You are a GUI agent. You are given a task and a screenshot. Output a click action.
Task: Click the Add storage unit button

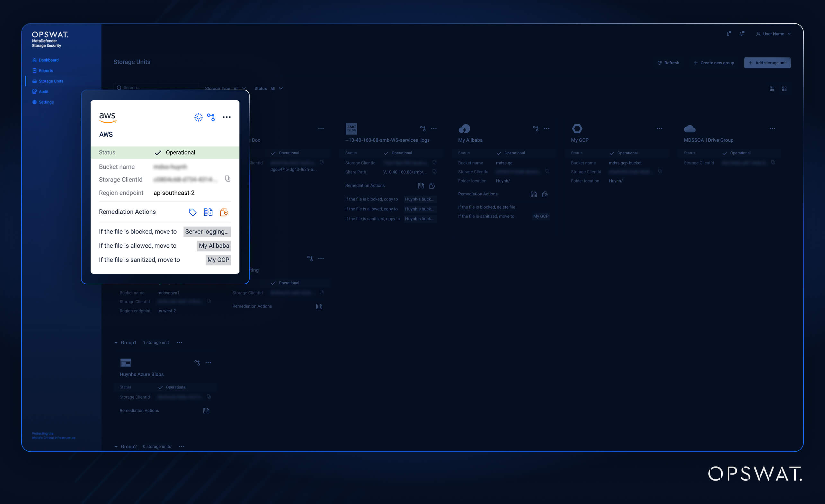click(x=767, y=63)
